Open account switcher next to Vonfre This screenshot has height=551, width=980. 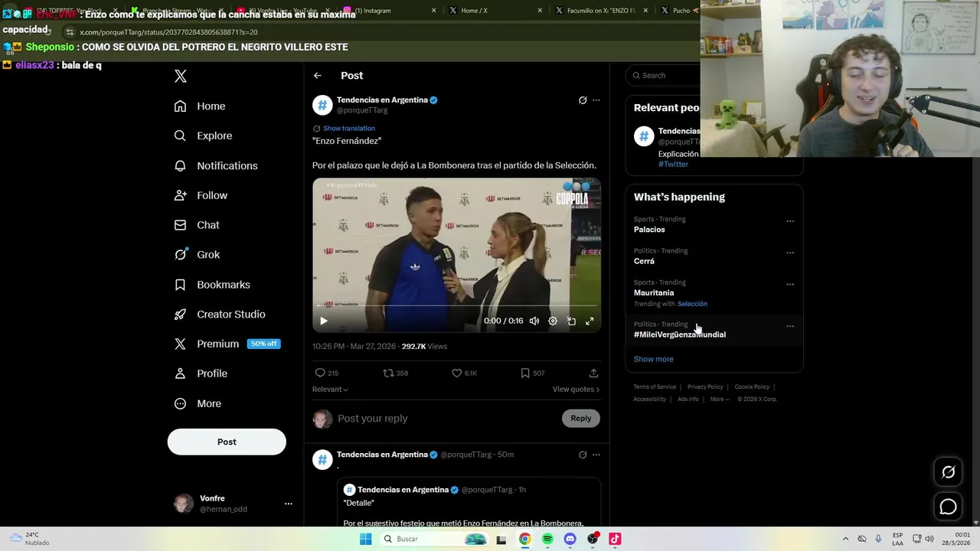click(x=288, y=504)
